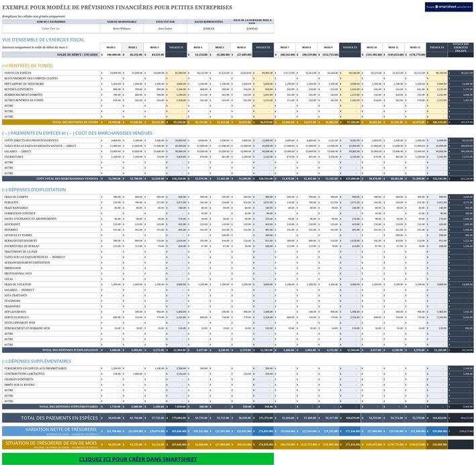The height and width of the screenshot is (465, 476).
Task: Select the 'MOIS 9' column header
Action: click(328, 48)
